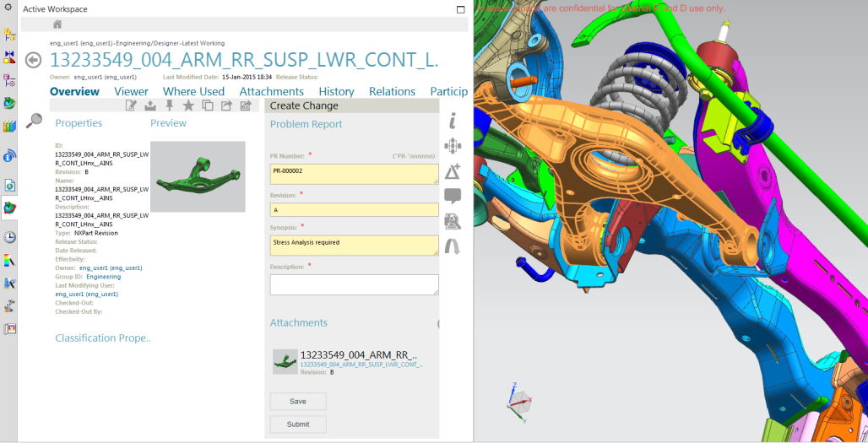
Task: Open the robot machine sidebar icon
Action: point(9,305)
